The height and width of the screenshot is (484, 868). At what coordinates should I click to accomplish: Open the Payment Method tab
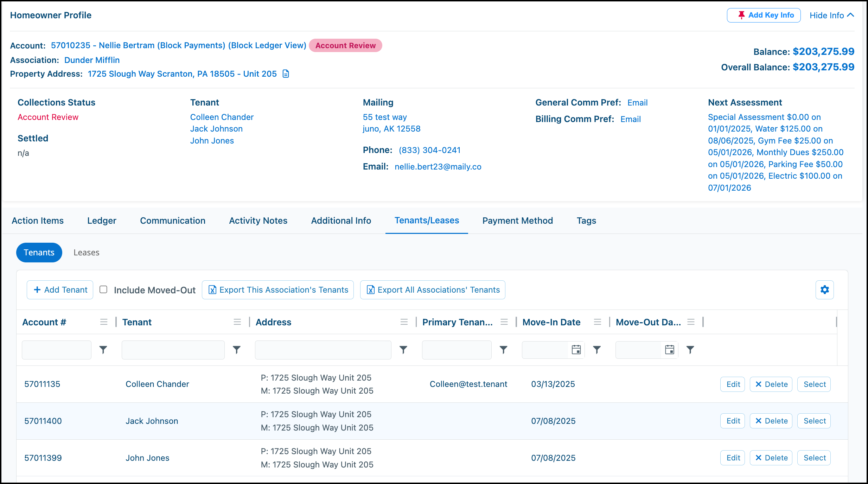(517, 221)
